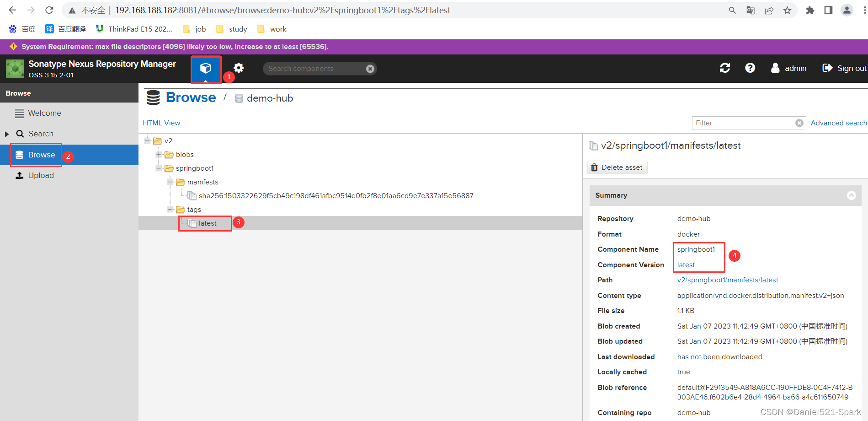Open the browser extensions puzzle icon

(810, 10)
